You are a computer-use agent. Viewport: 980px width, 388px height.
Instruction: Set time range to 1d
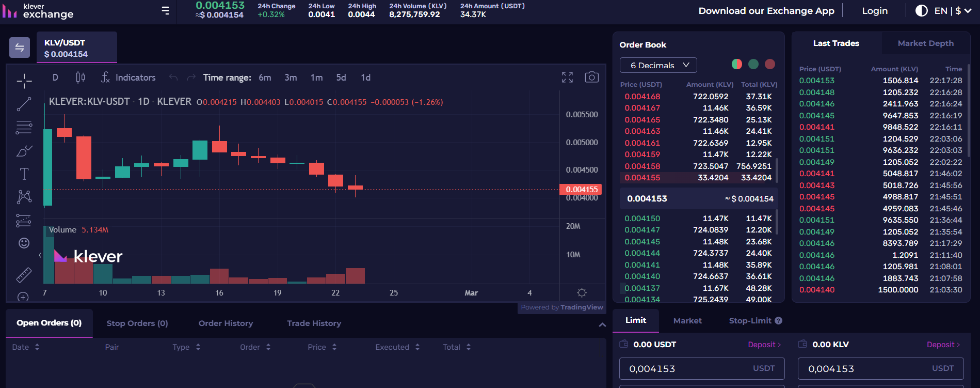click(365, 77)
